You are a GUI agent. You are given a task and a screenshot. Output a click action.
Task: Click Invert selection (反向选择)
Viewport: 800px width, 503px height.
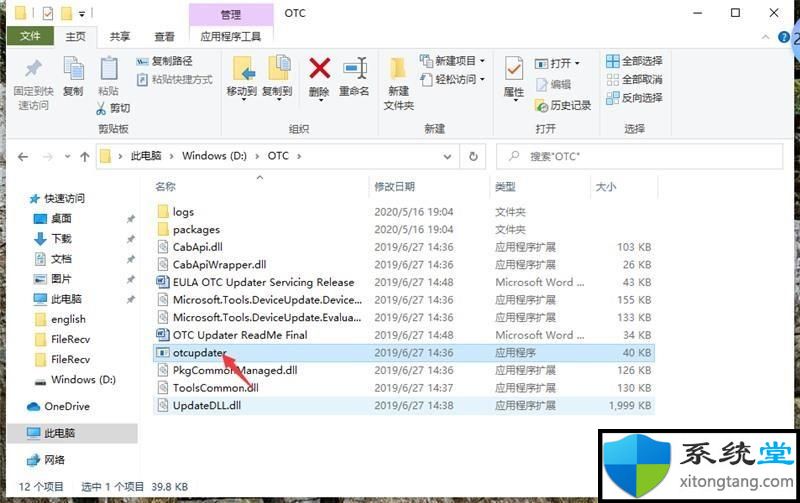pyautogui.click(x=634, y=98)
